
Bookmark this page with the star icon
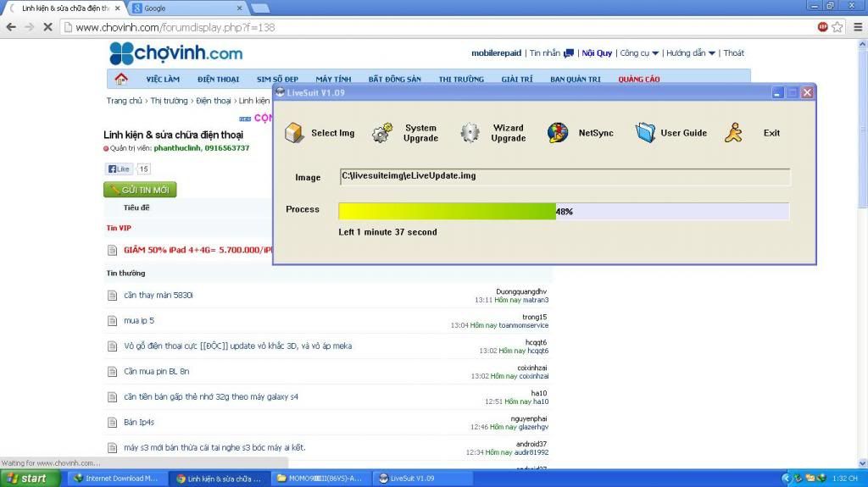(x=837, y=26)
